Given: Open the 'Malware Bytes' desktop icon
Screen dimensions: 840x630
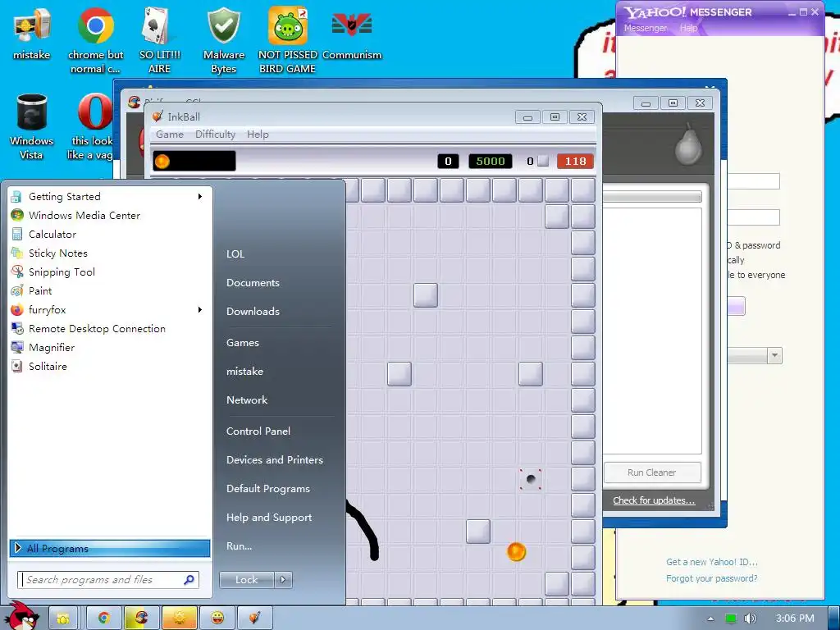Looking at the screenshot, I should pos(223,41).
